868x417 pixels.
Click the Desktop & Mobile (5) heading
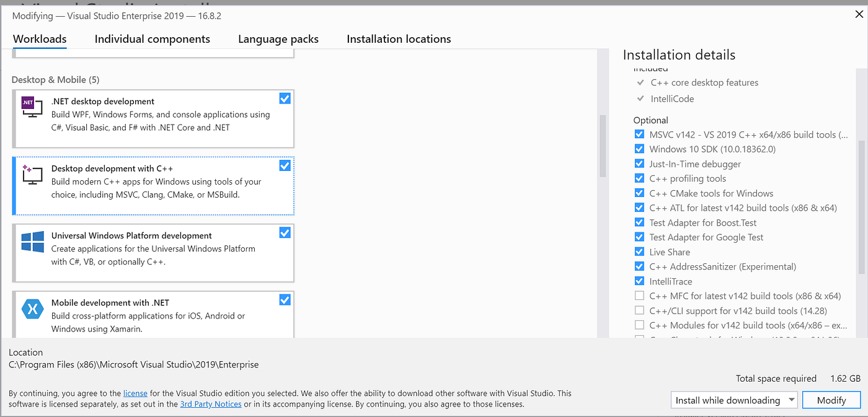(55, 79)
